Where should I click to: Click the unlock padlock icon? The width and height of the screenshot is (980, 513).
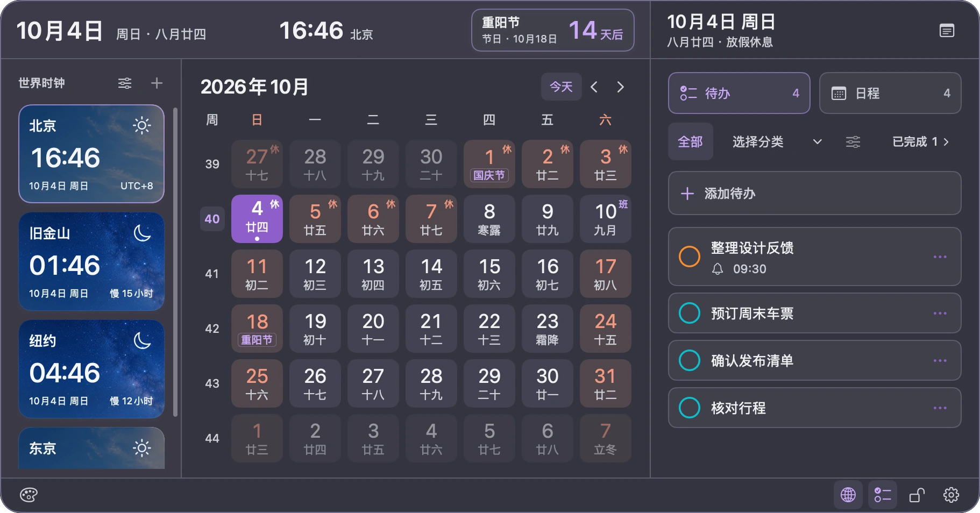click(917, 495)
